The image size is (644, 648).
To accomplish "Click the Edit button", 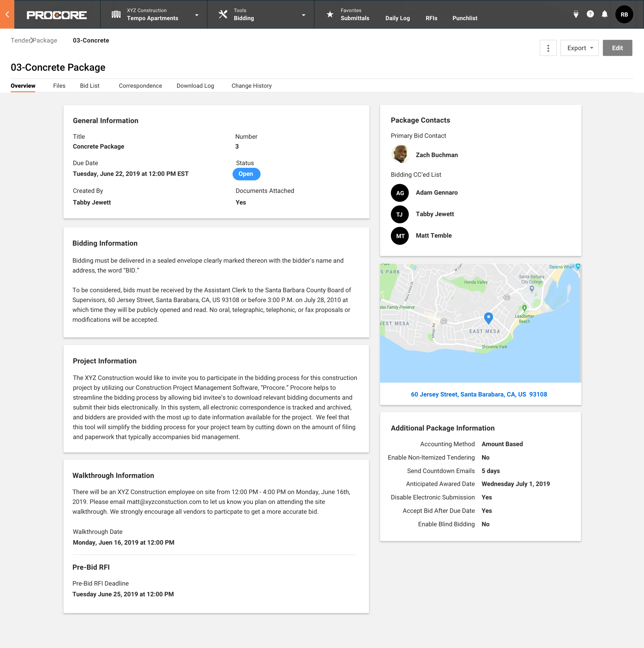I will coord(617,48).
